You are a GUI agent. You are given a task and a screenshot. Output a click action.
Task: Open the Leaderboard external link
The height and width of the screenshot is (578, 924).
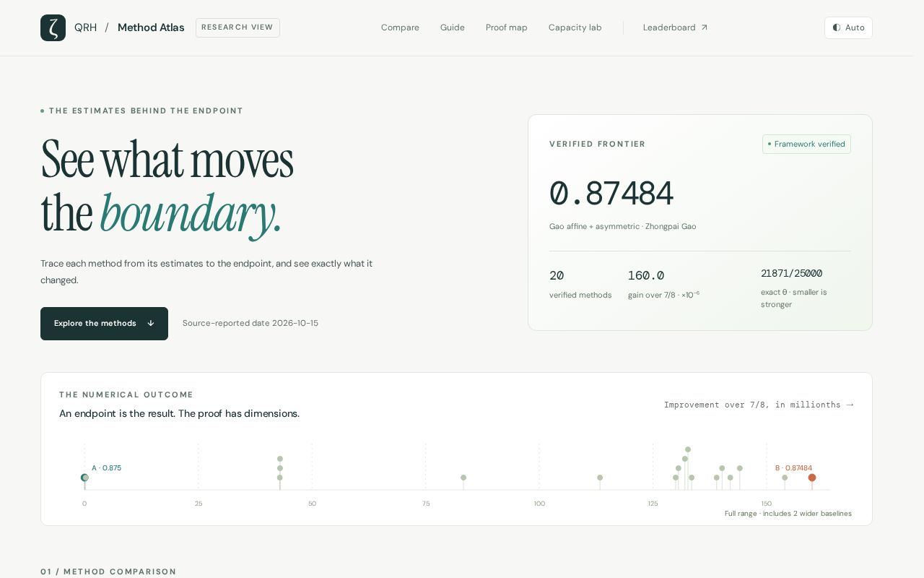click(676, 27)
